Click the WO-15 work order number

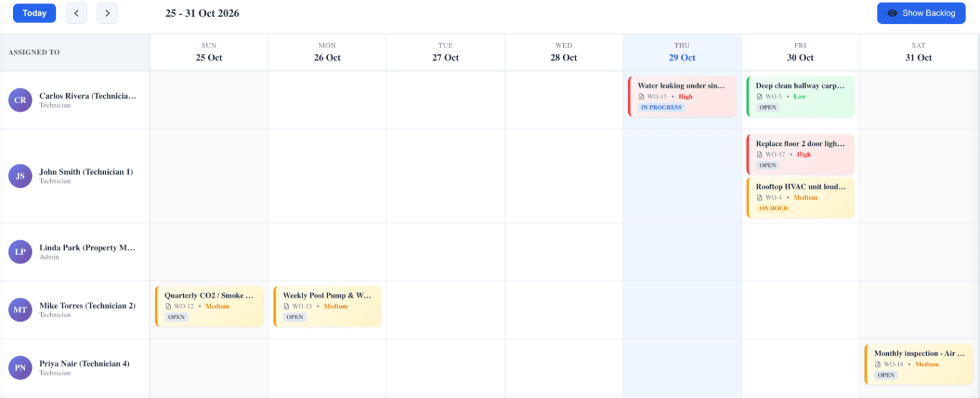pyautogui.click(x=657, y=96)
